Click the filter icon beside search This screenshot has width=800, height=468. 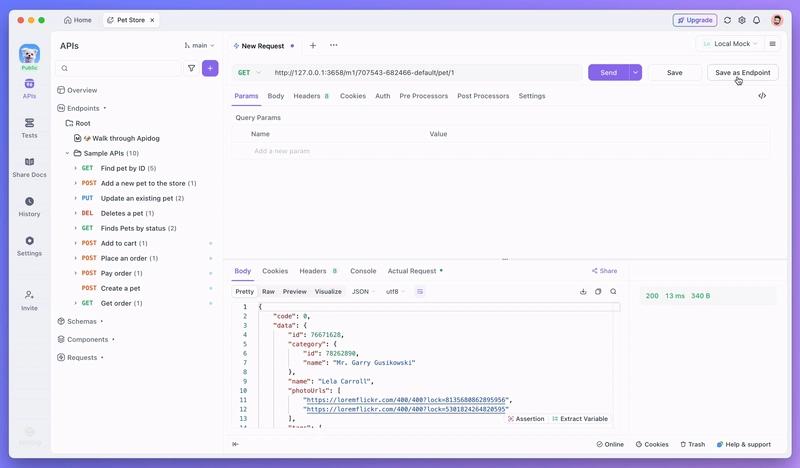click(x=191, y=68)
